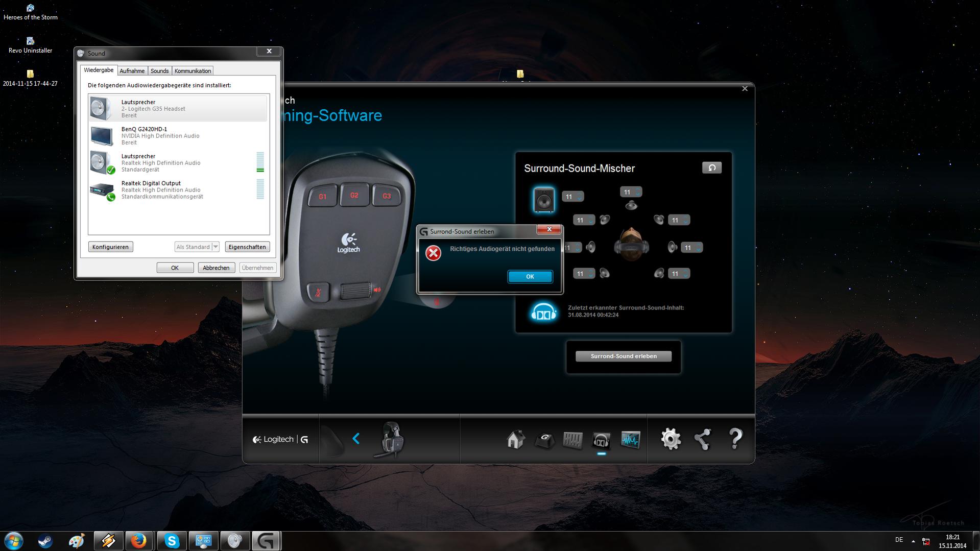
Task: Click the front right speaker icon
Action: (659, 220)
